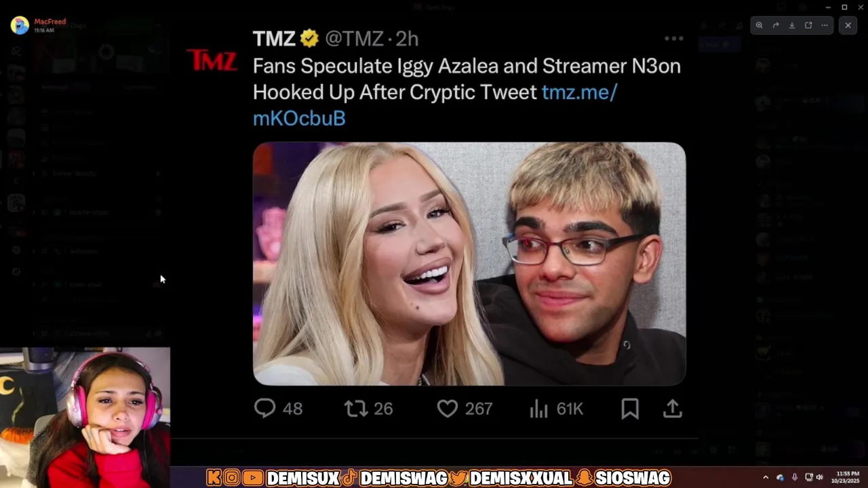Click the retweet icon showing 26
The width and height of the screenshot is (868, 488).
(355, 409)
